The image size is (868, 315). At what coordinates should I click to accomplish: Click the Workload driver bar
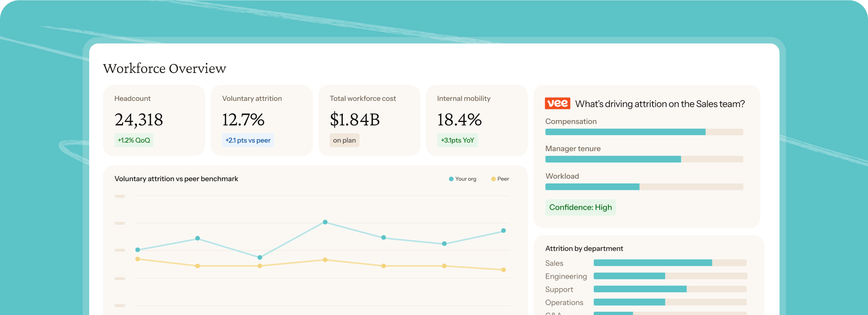[x=644, y=187]
